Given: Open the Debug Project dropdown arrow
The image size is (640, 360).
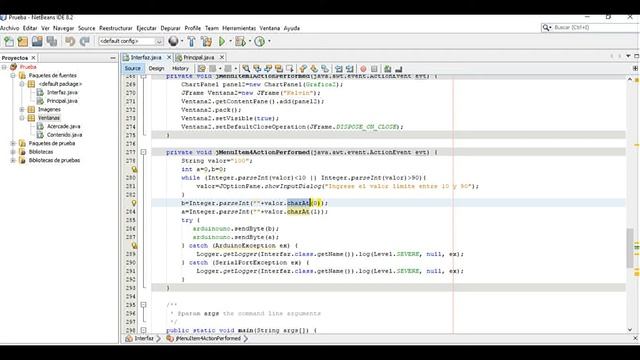Looking at the screenshot, I should click(x=250, y=41).
